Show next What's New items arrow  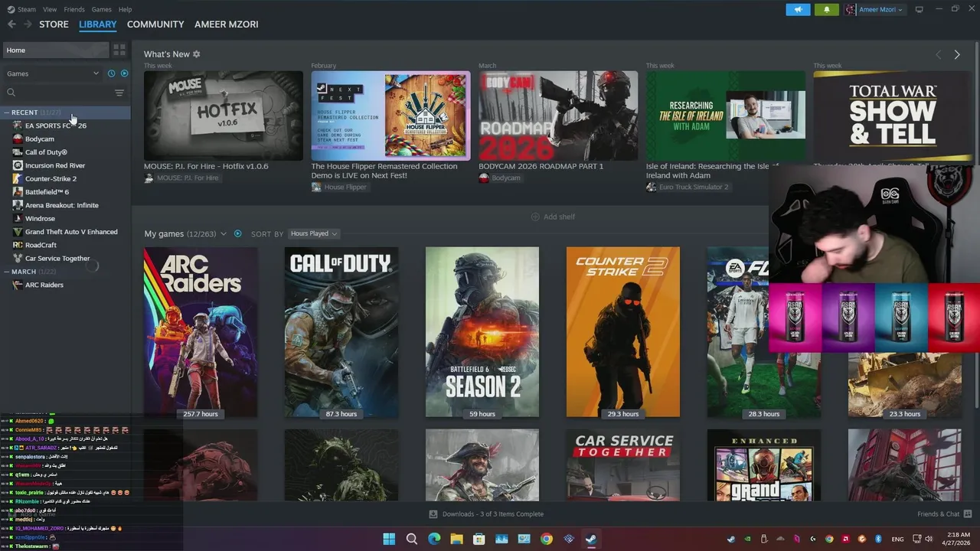tap(956, 54)
